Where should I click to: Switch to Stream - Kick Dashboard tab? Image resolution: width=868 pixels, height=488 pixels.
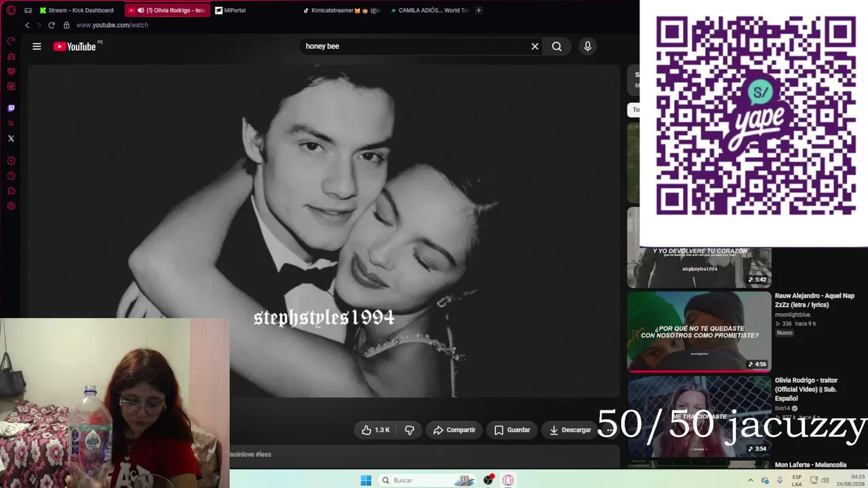coord(77,10)
